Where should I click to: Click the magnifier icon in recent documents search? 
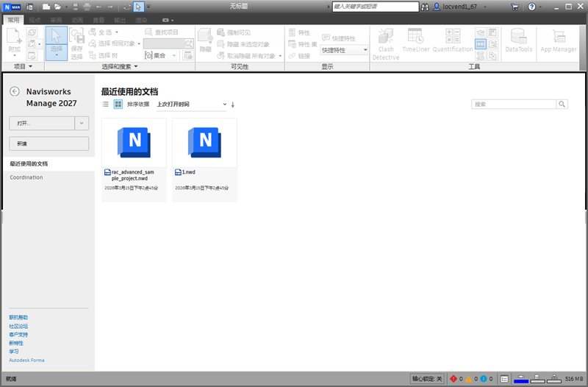(x=562, y=104)
